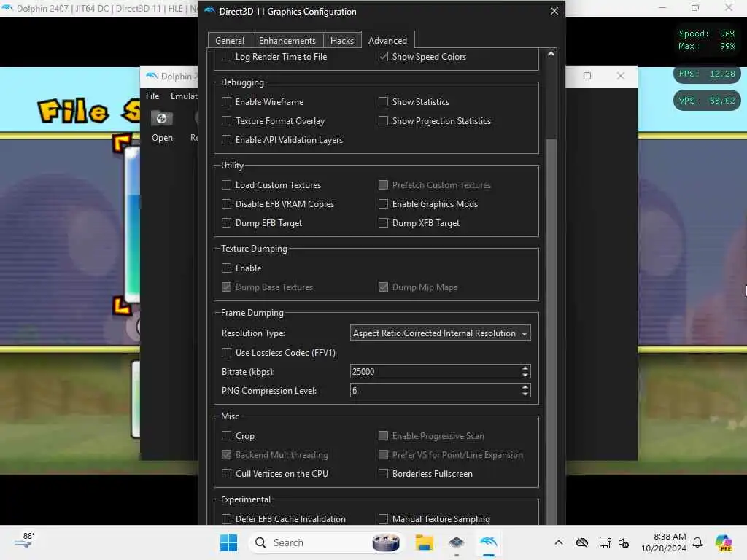Open the File menu in Dolphin window

pyautogui.click(x=152, y=96)
